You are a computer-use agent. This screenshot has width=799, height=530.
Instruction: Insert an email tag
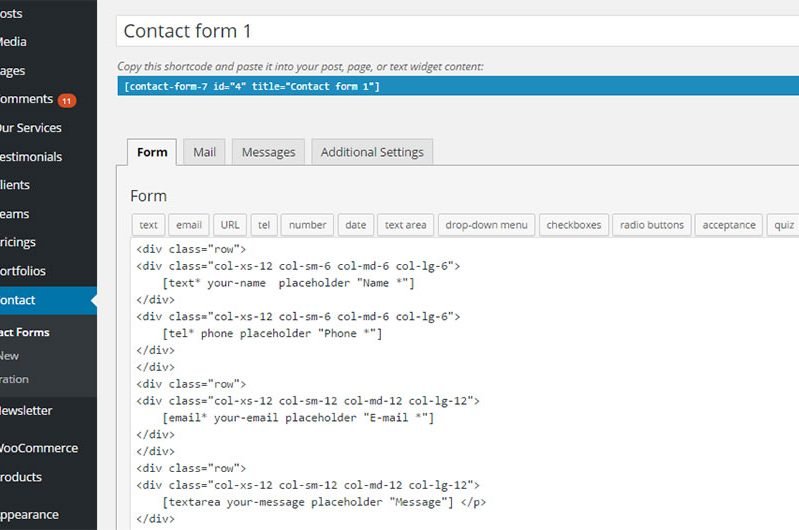coord(189,225)
